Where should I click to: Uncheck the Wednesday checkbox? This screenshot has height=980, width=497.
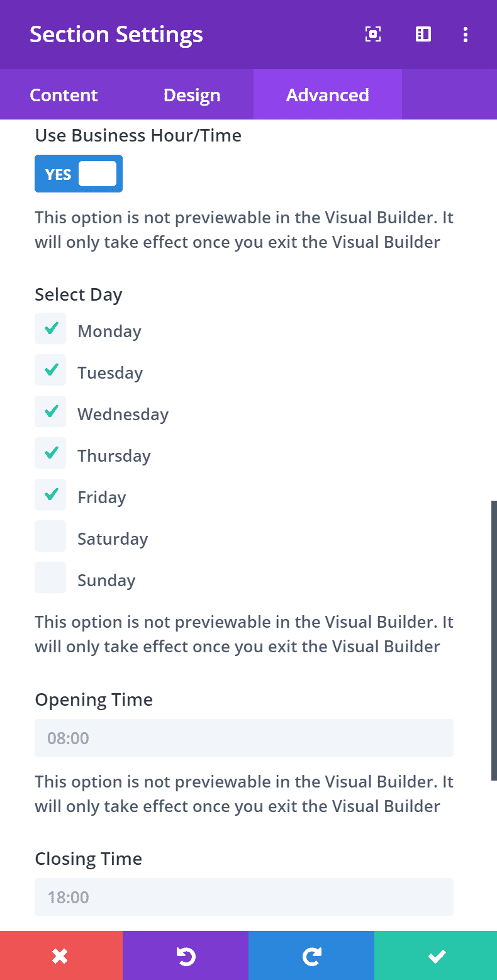coord(50,411)
